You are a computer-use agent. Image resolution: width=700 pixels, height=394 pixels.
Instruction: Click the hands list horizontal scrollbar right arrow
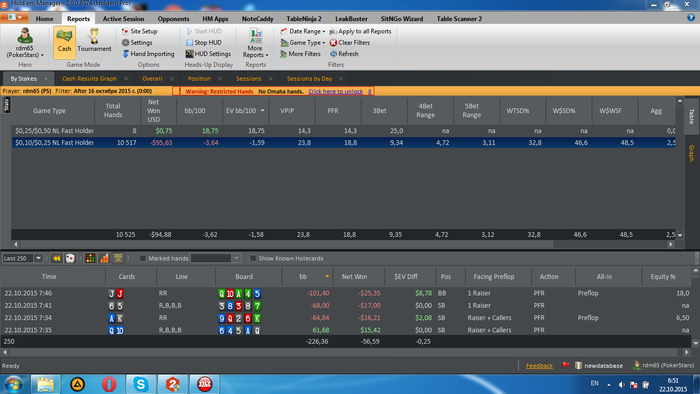(687, 352)
